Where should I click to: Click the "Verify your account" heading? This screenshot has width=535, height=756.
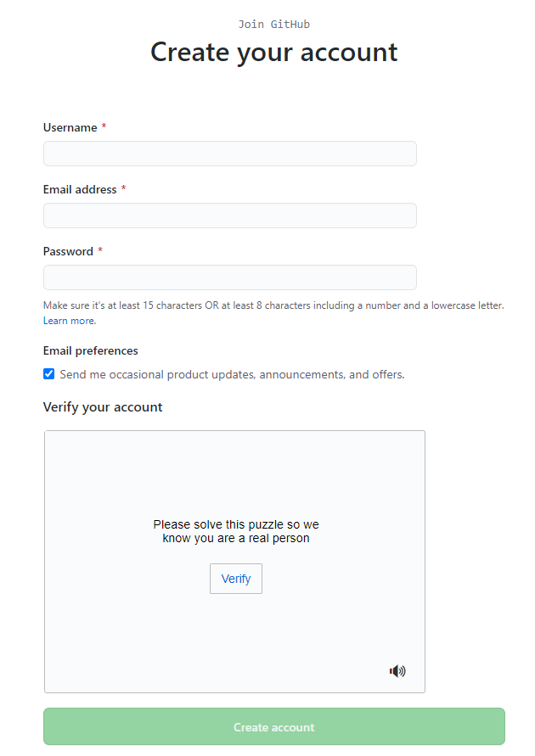pos(103,407)
